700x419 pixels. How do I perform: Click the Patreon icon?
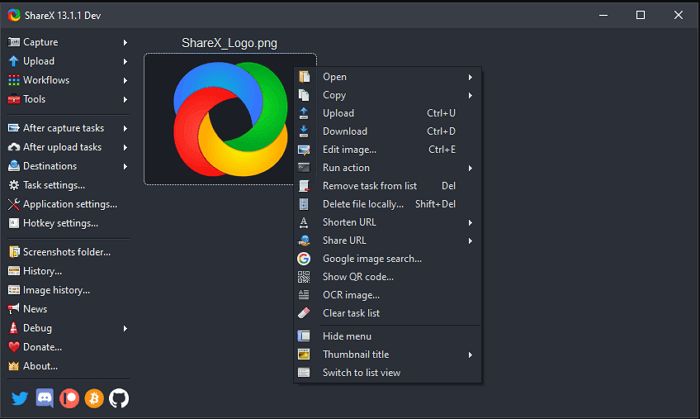click(69, 398)
